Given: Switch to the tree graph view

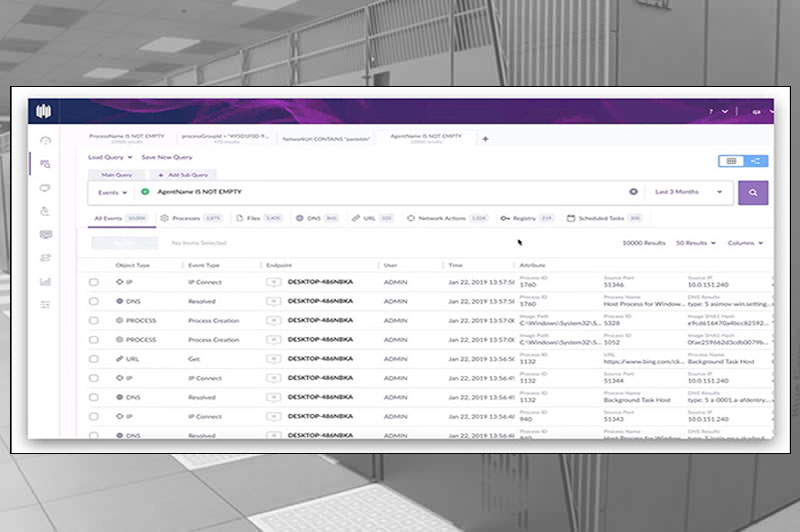Looking at the screenshot, I should coord(756,160).
